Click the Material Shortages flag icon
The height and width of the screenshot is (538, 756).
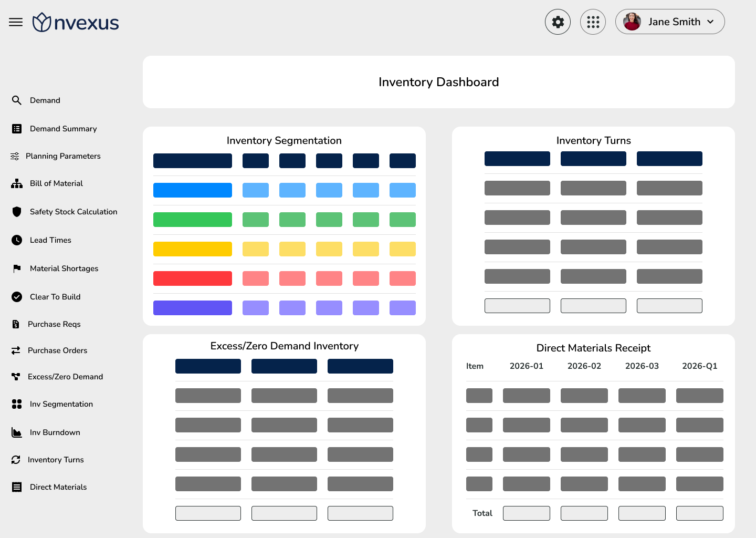(17, 268)
